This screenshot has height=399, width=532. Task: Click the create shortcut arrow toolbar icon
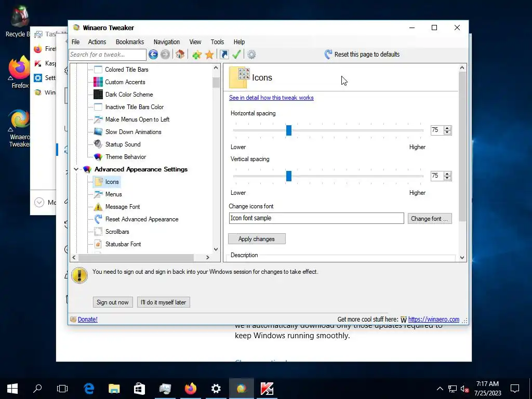[x=224, y=54]
